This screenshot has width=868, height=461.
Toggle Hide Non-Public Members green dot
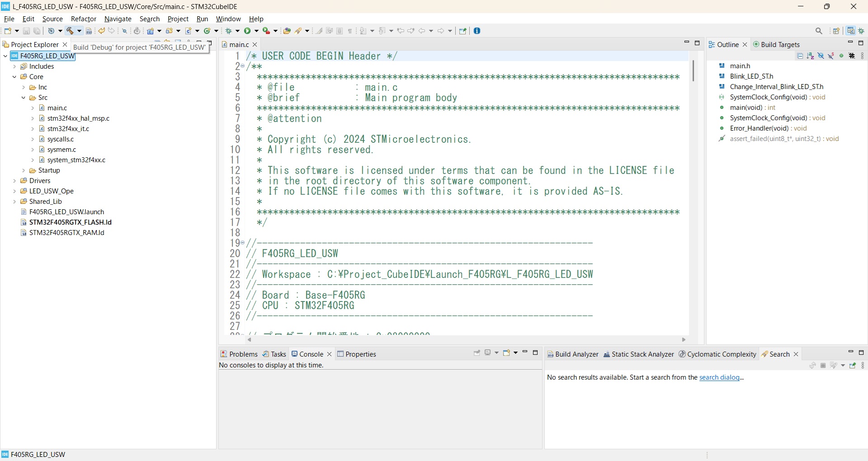point(842,56)
